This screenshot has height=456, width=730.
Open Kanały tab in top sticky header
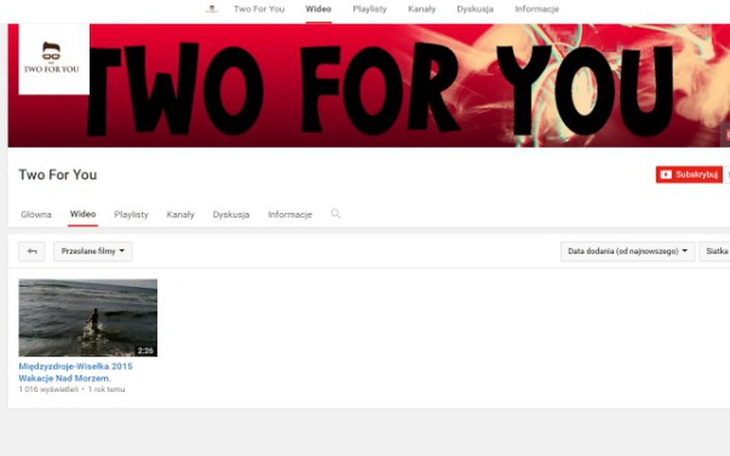click(x=422, y=9)
